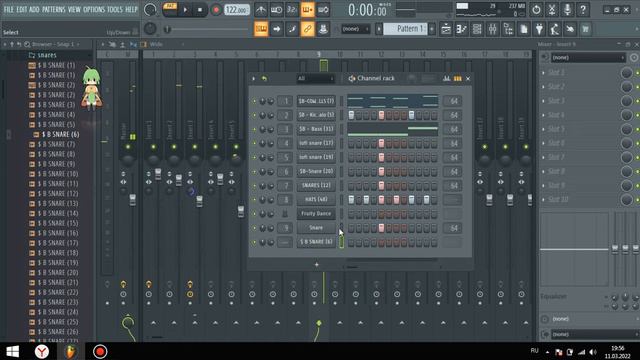Open the ADD menu
The height and width of the screenshot is (360, 640).
pyautogui.click(x=34, y=9)
